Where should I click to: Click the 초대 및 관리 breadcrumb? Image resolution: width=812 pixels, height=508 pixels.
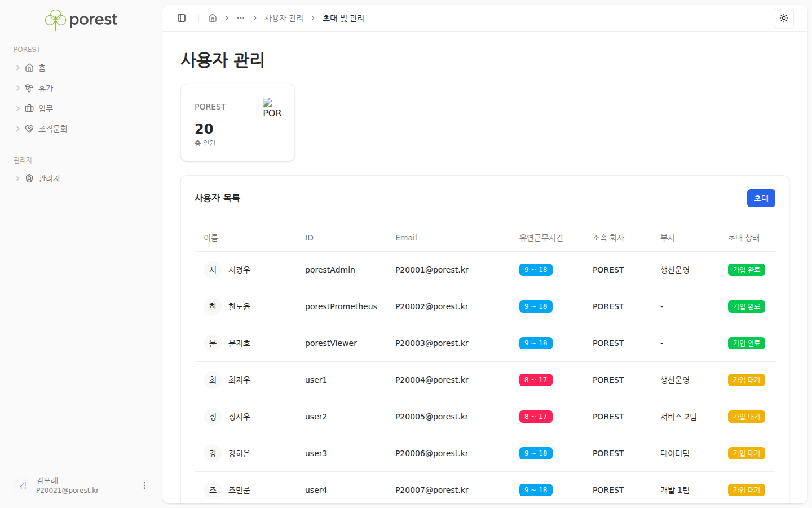coord(343,18)
